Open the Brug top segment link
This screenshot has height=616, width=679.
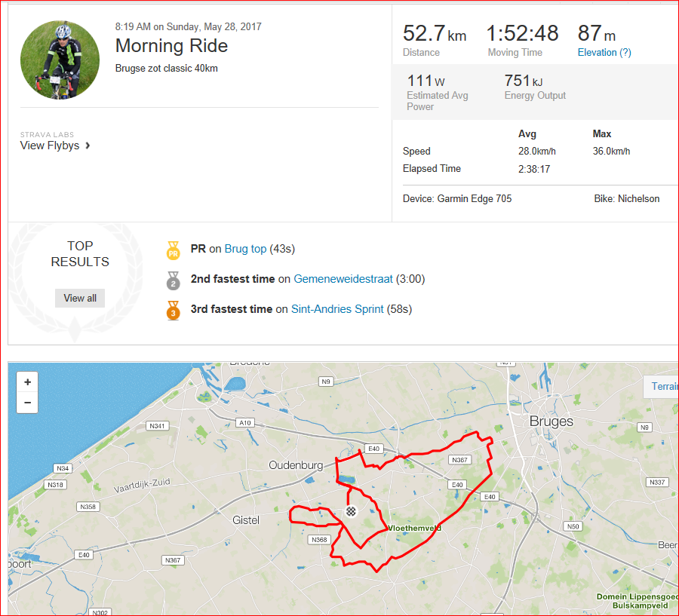pos(245,249)
